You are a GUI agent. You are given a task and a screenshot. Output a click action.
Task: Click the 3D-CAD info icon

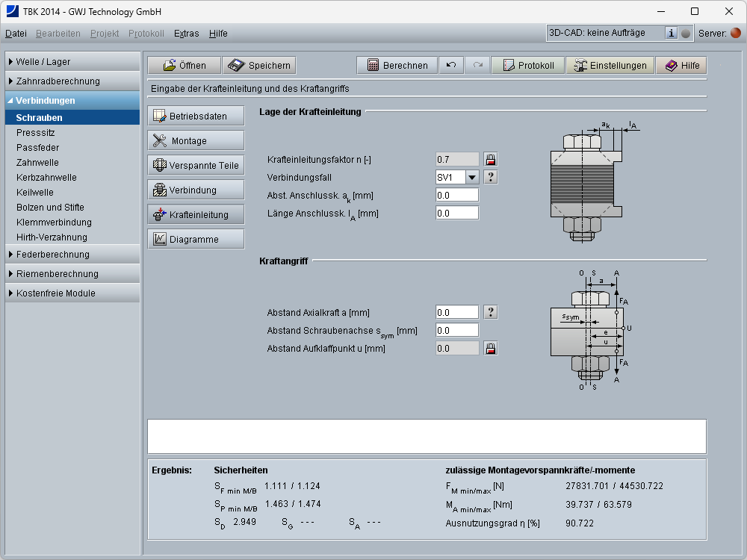pos(671,33)
